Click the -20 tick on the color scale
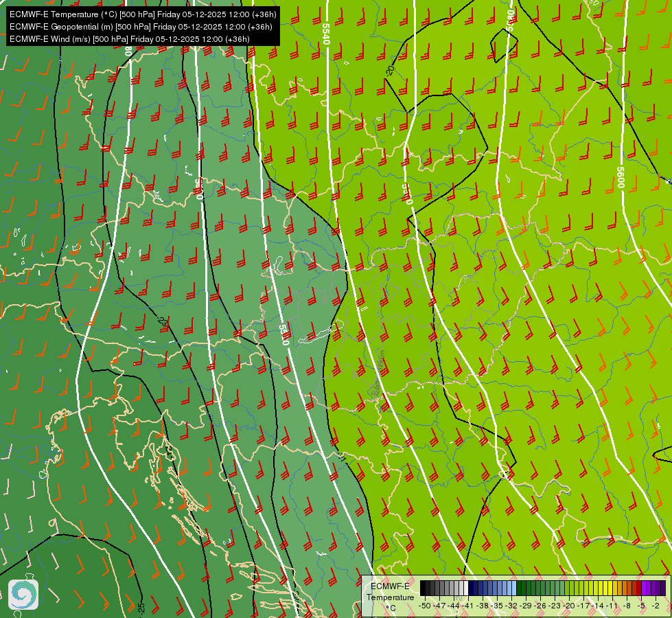 point(569,606)
